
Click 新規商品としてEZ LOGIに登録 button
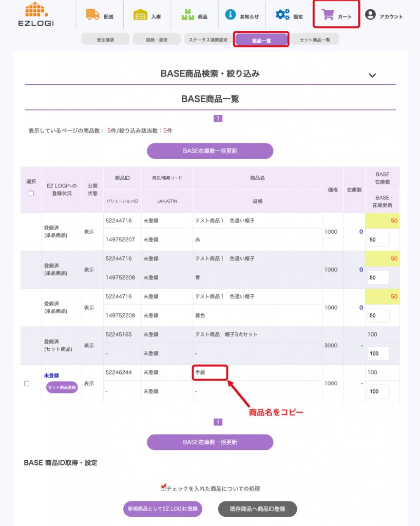[162, 509]
